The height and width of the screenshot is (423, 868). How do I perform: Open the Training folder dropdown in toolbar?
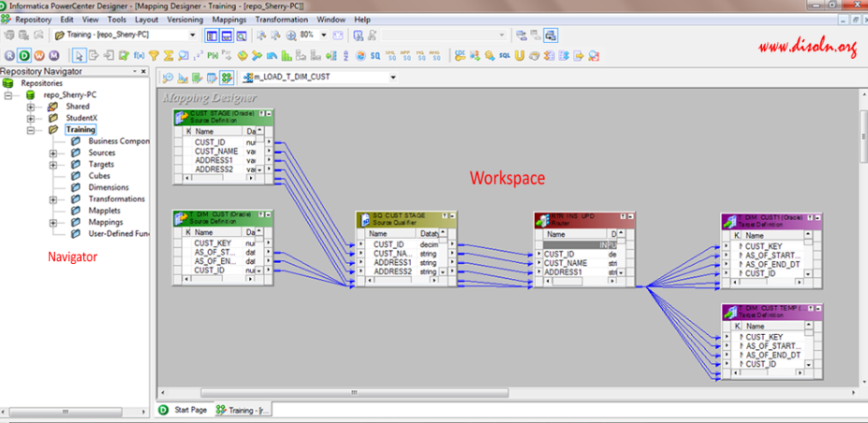point(192,35)
